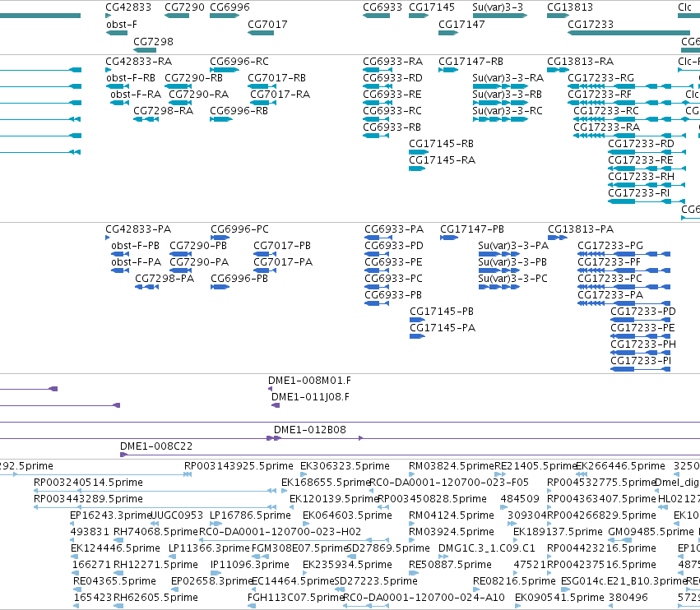Screen dimensions: 700x610
Task: Select transcript label 'CG6996-RC'
Action: [239, 61]
